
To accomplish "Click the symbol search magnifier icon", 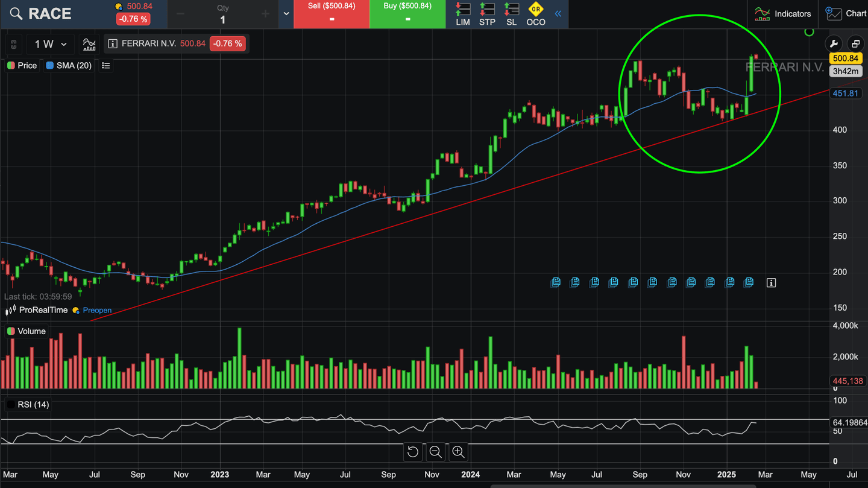I will (x=16, y=14).
